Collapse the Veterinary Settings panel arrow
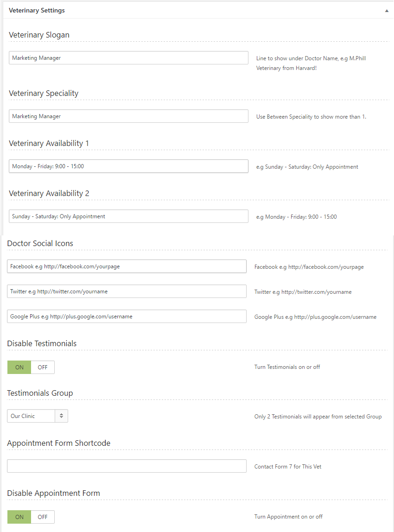This screenshot has height=532, width=394. pos(387,10)
